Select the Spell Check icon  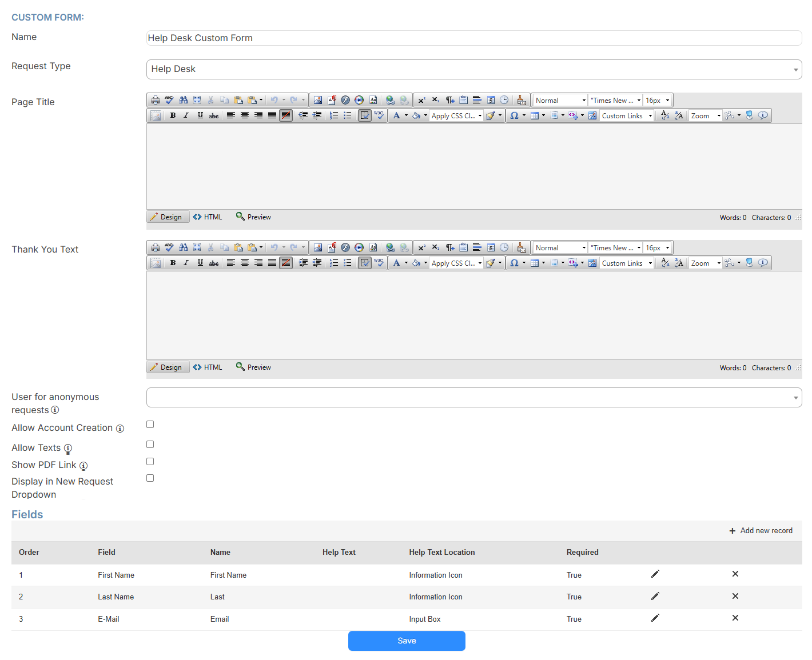tap(169, 100)
